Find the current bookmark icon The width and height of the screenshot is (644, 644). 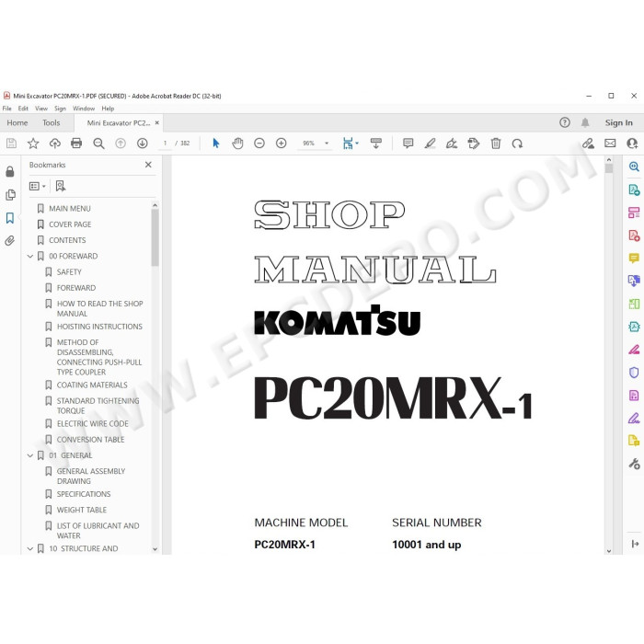point(61,186)
